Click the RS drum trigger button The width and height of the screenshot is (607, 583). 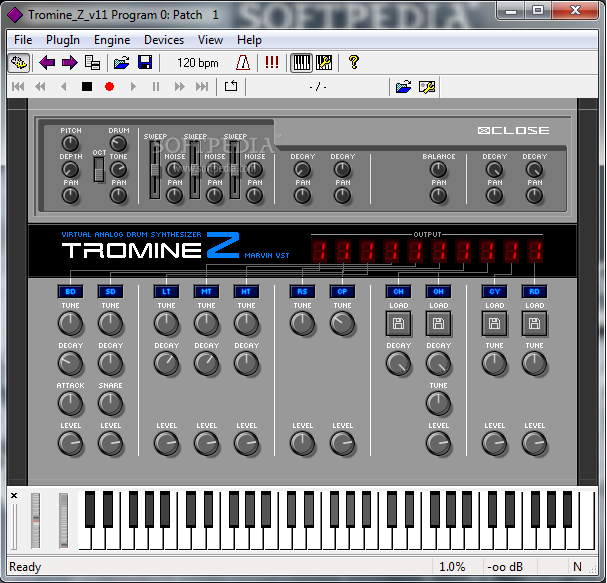(x=302, y=292)
